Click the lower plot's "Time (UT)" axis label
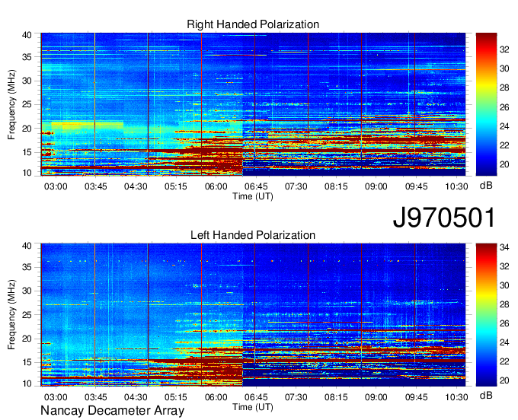Image resolution: width=518 pixels, height=420 pixels. coord(253,407)
